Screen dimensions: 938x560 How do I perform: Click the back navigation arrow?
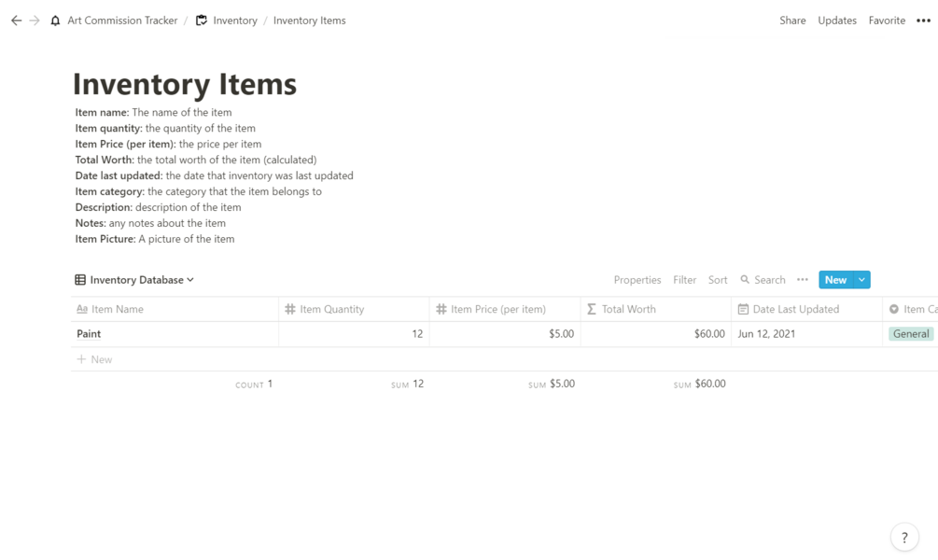pyautogui.click(x=16, y=21)
